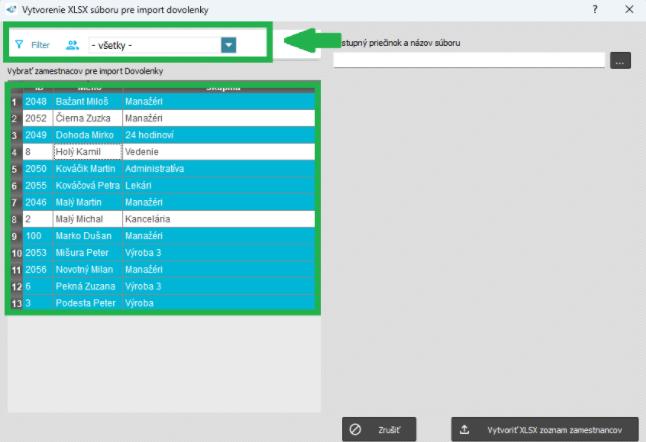646x442 pixels.
Task: Click the help question mark button
Action: coord(594,8)
